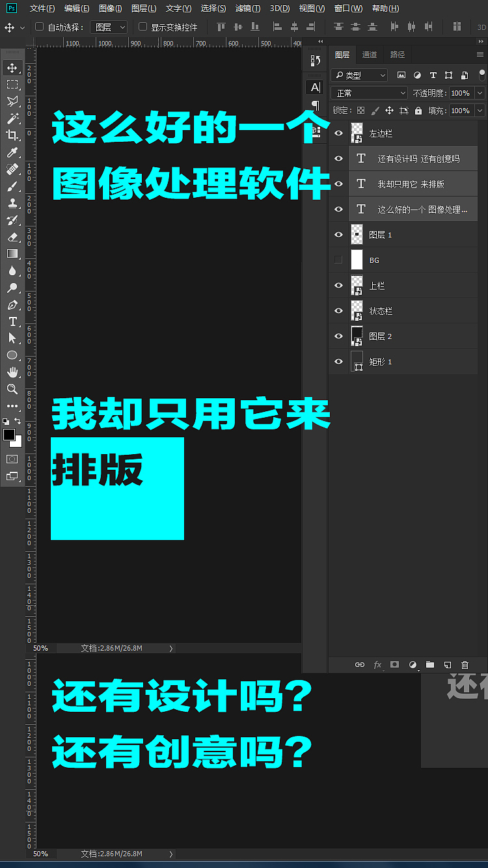Reset default foreground and background colors
This screenshot has width=488, height=868.
(6, 422)
